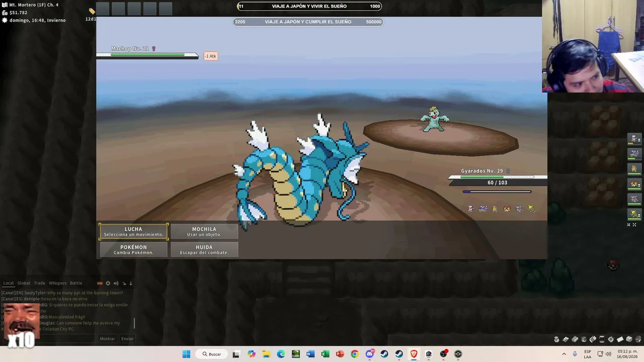Show hidden system tray icons
Image resolution: width=644 pixels, height=362 pixels.
(564, 354)
